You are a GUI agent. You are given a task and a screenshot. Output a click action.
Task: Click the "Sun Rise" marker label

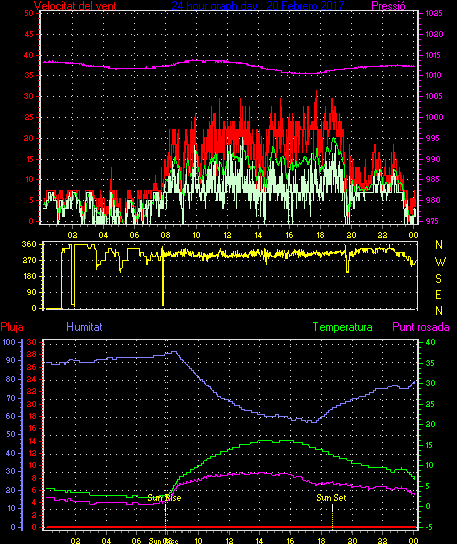tap(164, 498)
